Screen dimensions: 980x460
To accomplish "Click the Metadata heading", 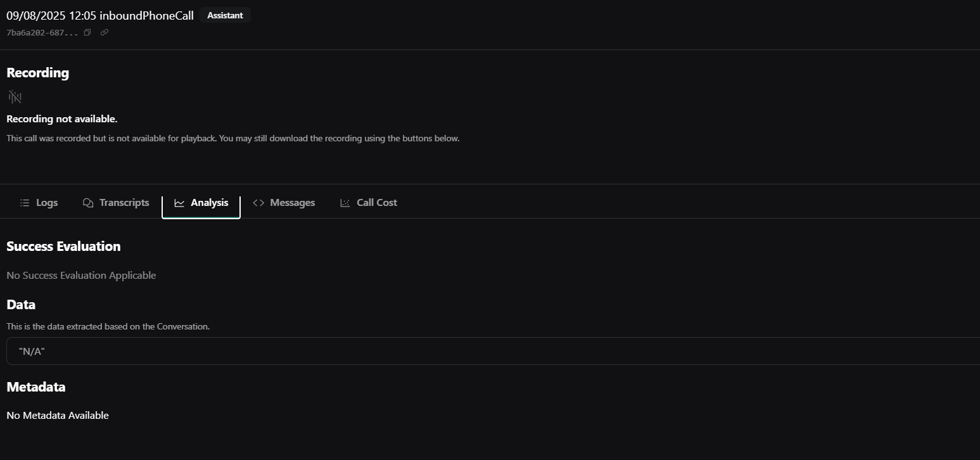I will [x=36, y=387].
